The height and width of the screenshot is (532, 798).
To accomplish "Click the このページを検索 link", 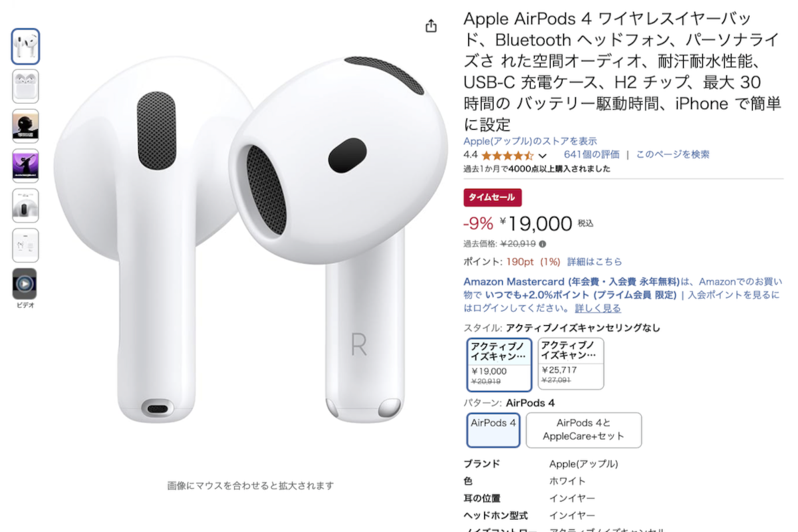I will pyautogui.click(x=672, y=154).
